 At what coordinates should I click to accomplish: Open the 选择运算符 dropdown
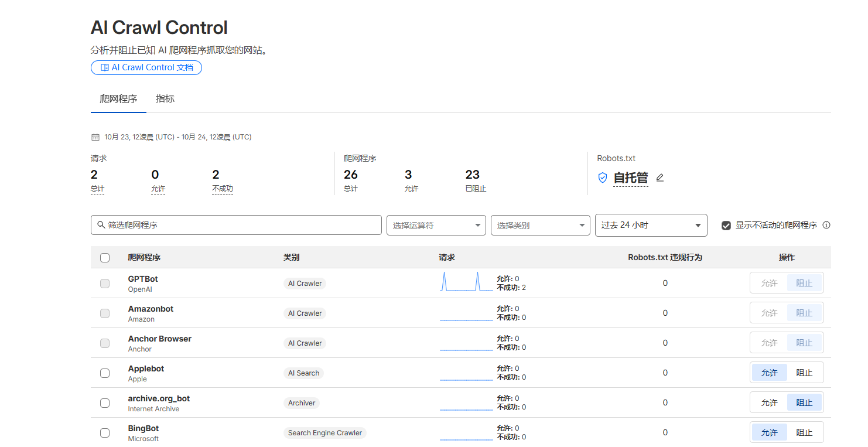click(x=436, y=226)
